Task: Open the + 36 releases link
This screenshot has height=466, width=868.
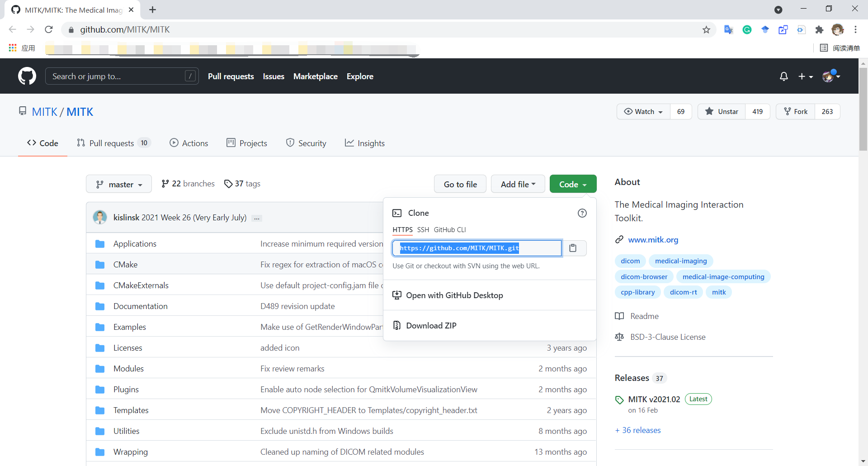Action: [x=638, y=430]
